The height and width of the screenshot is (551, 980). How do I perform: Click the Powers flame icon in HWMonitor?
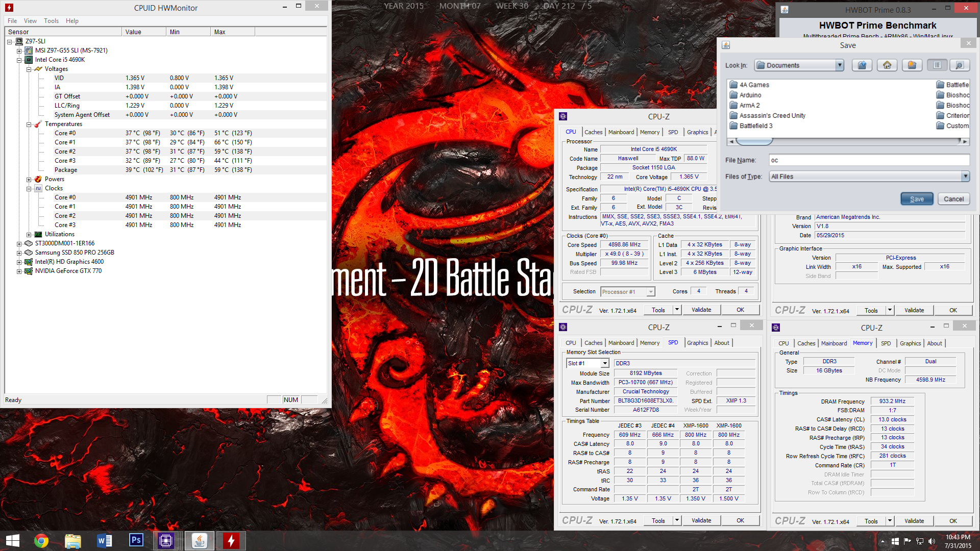(38, 179)
